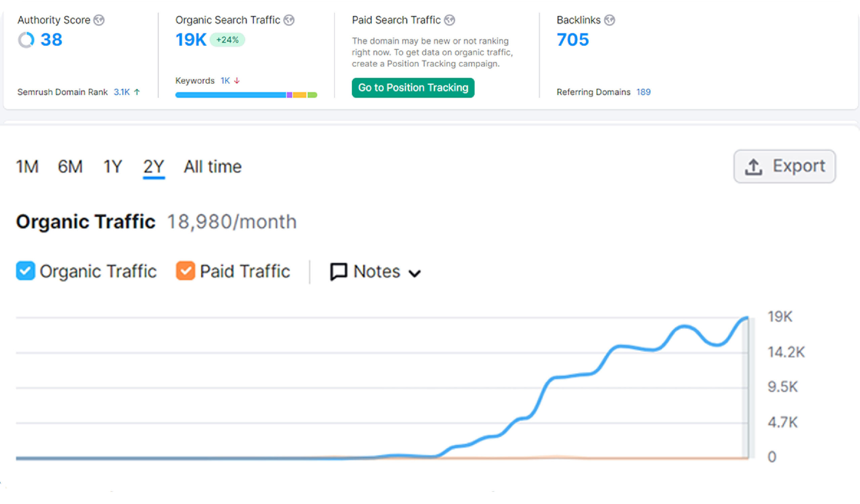Click the green up arrow beside Domain Rank

(x=137, y=92)
